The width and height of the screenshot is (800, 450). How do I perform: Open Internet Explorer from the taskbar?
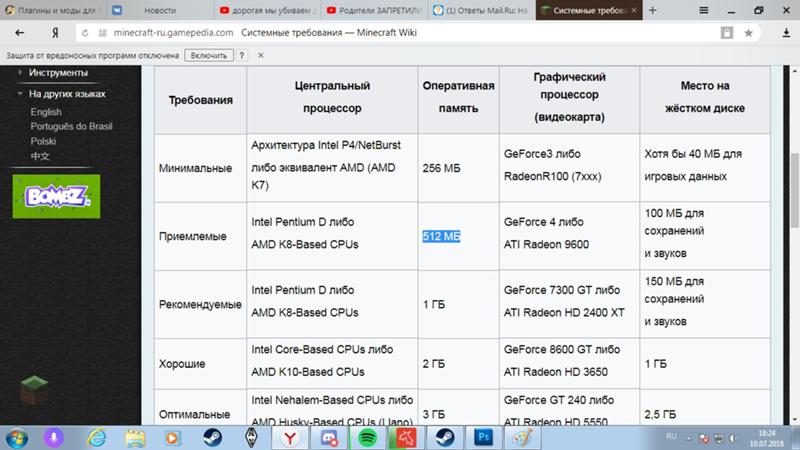click(96, 438)
